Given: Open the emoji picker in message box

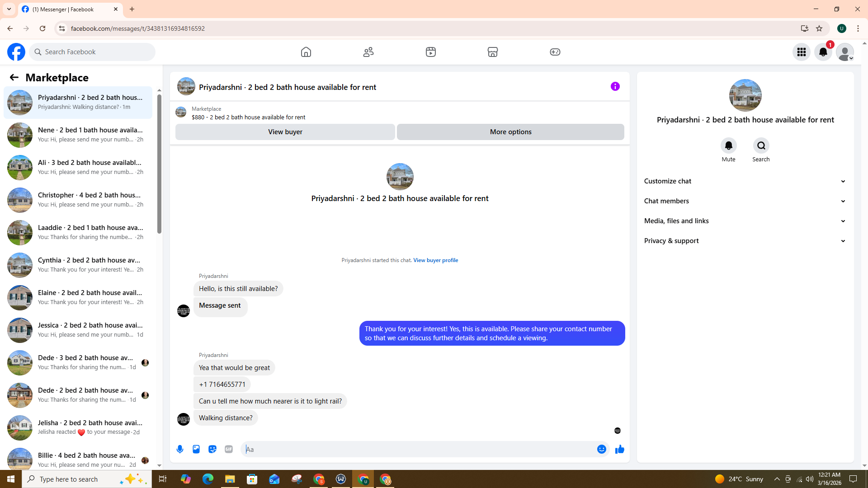Looking at the screenshot, I should tap(601, 449).
